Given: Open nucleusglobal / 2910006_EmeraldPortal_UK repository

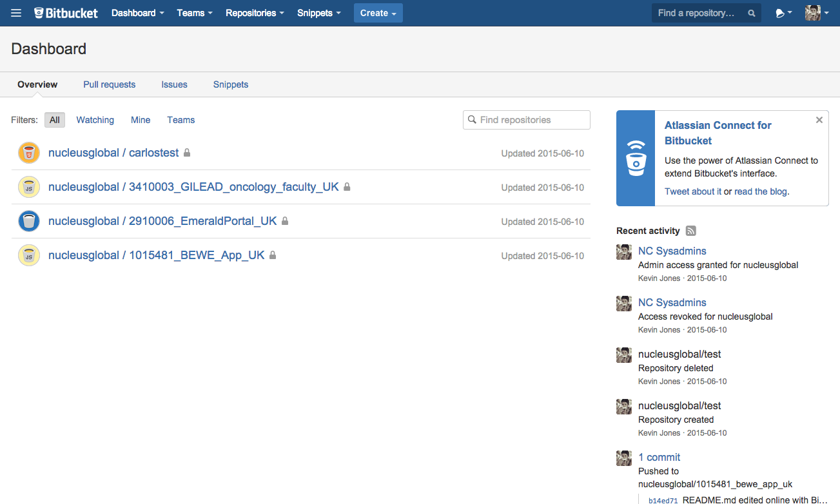Looking at the screenshot, I should [162, 221].
